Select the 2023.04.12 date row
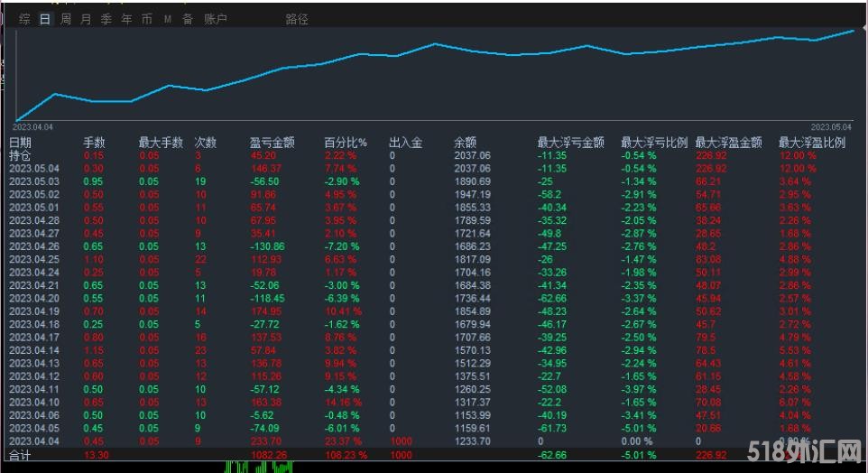Image resolution: width=868 pixels, height=473 pixels. [33, 376]
